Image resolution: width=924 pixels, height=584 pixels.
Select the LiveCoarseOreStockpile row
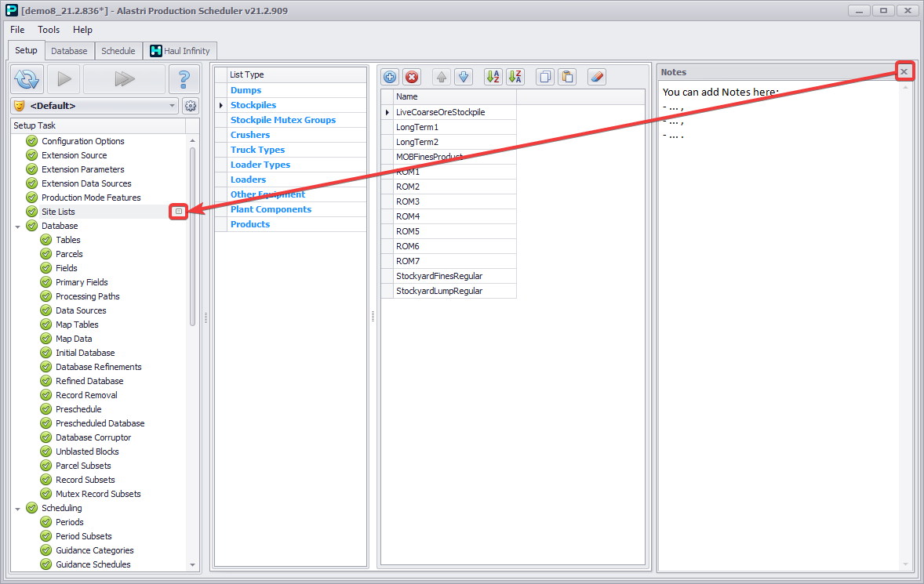454,112
